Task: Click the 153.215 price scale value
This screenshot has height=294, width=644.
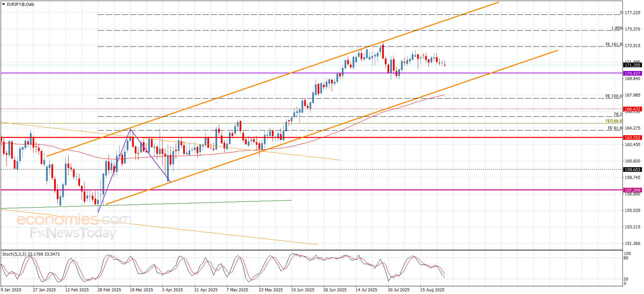Action: click(x=632, y=227)
